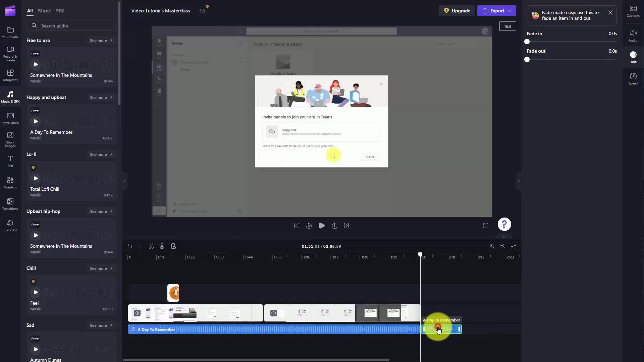Select the orange voiceover clip on timeline

pyautogui.click(x=173, y=293)
